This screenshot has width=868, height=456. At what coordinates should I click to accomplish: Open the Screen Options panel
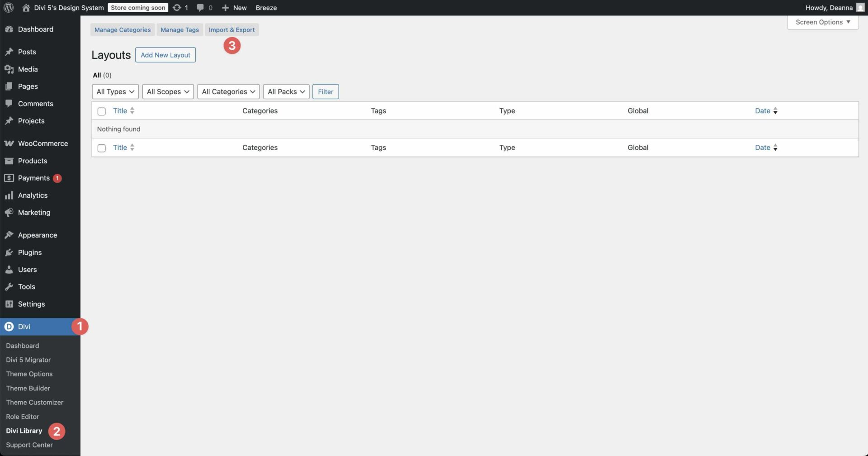tap(822, 22)
